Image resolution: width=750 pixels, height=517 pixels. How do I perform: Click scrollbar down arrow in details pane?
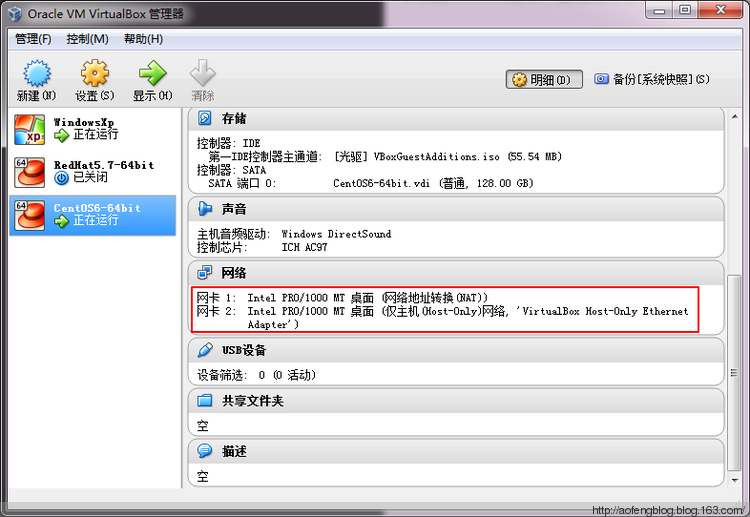[735, 481]
